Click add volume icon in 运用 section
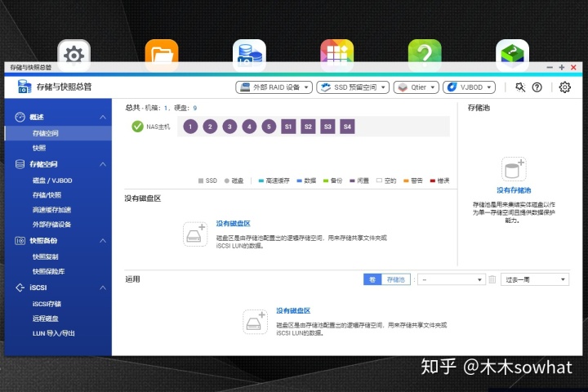The image size is (588, 392). [255, 322]
